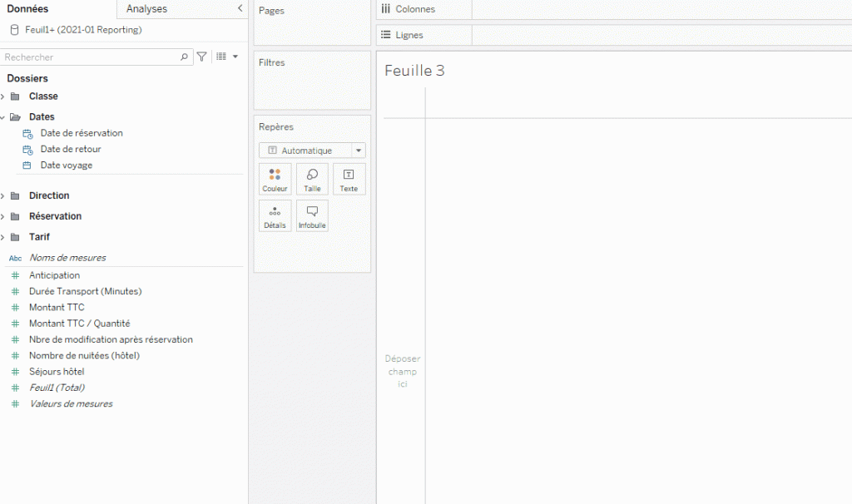The width and height of the screenshot is (852, 504).
Task: Select the Date de retour field
Action: 71,149
